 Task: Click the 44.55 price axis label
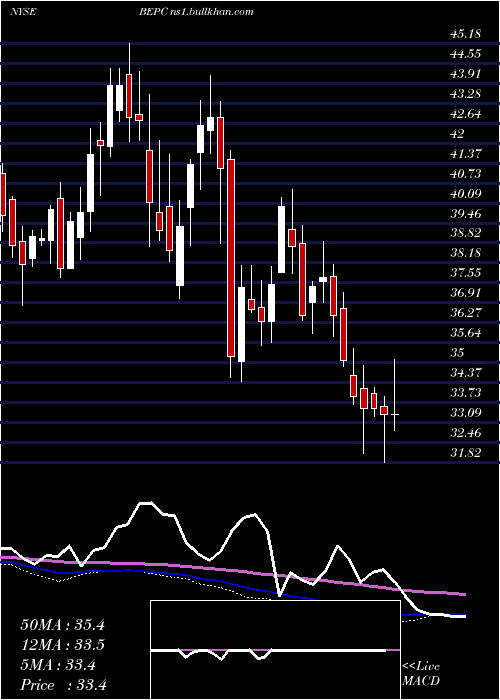pyautogui.click(x=466, y=54)
